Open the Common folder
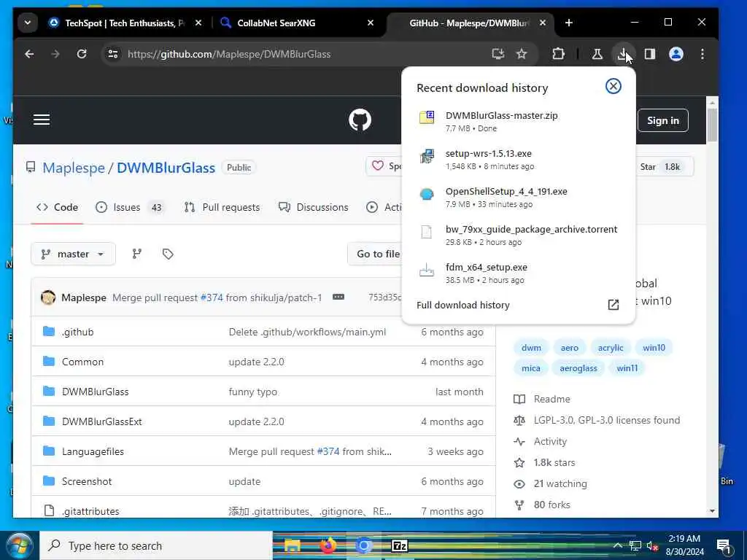This screenshot has width=747, height=560. pos(82,362)
